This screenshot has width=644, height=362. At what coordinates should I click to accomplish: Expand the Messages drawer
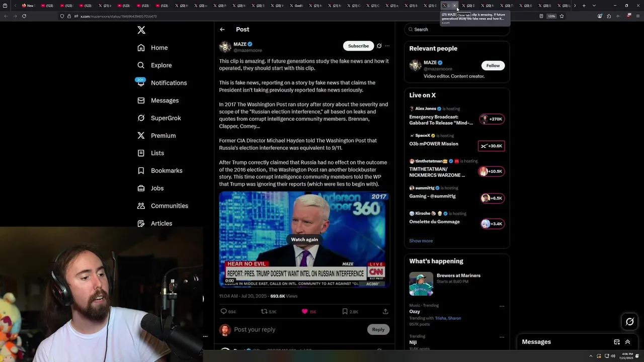628,342
